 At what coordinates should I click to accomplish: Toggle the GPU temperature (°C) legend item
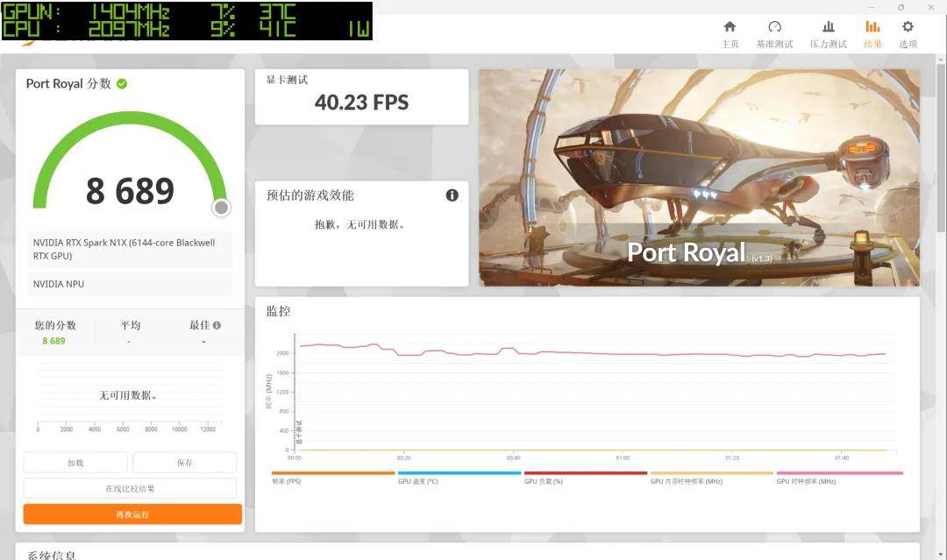tap(459, 478)
